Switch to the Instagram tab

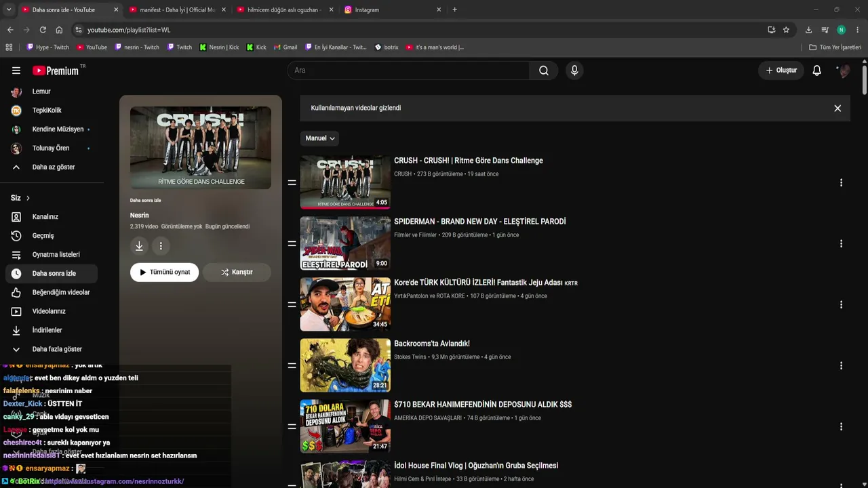pyautogui.click(x=393, y=10)
